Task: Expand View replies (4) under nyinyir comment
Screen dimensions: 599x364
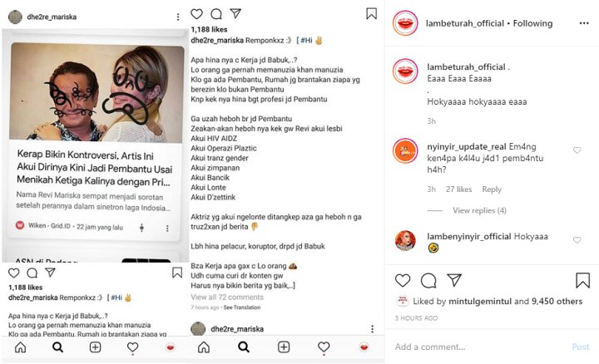Action: point(479,210)
